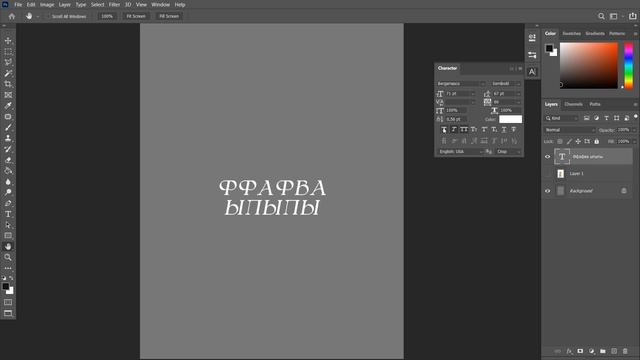Select the Move tool

click(8, 41)
